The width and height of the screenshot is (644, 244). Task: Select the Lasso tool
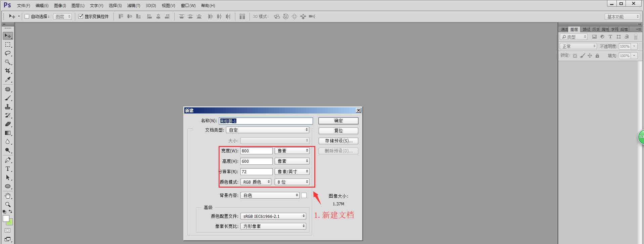point(8,53)
